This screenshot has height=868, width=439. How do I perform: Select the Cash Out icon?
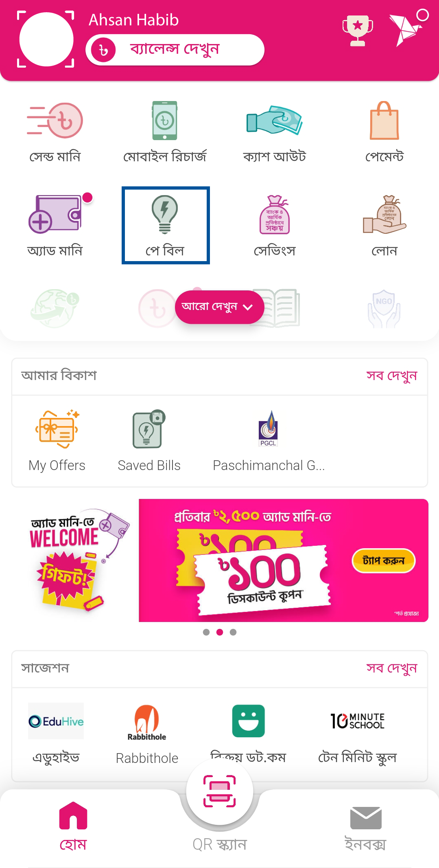tap(274, 120)
